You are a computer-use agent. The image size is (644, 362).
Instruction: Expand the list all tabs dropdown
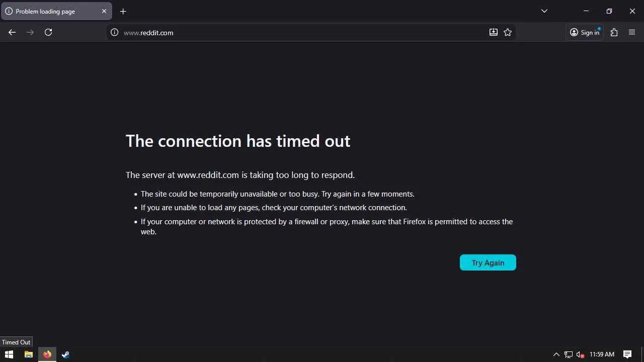pos(544,11)
